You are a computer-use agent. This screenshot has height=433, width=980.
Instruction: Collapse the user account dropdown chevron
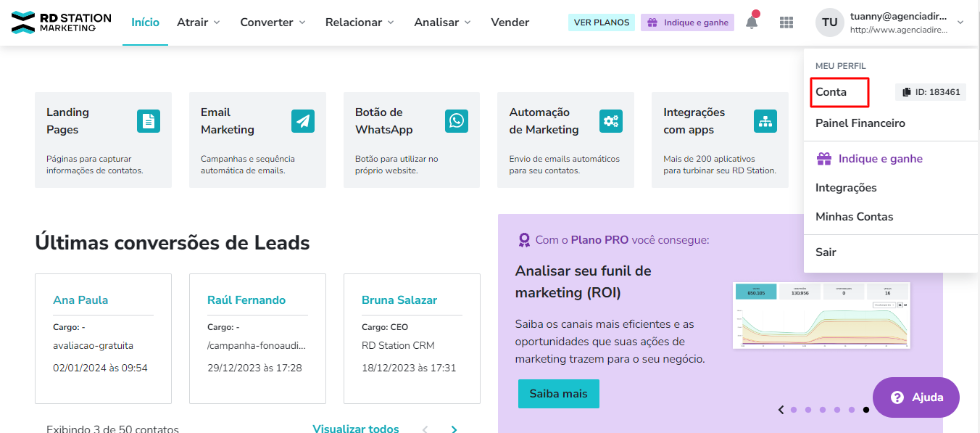(960, 22)
